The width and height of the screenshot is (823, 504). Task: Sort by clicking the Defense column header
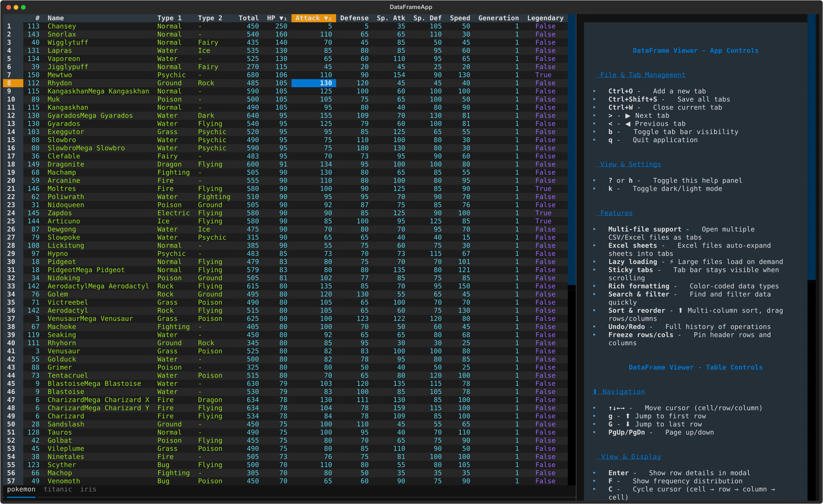point(354,18)
